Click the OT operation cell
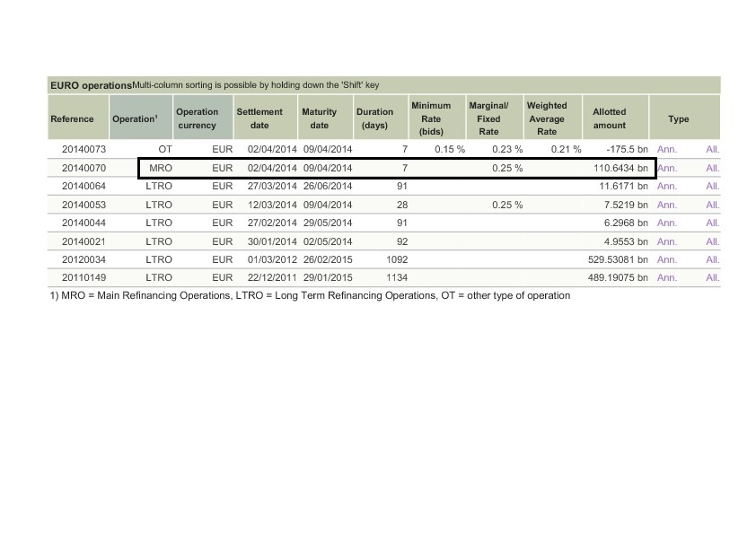The image size is (756, 534). (x=165, y=149)
